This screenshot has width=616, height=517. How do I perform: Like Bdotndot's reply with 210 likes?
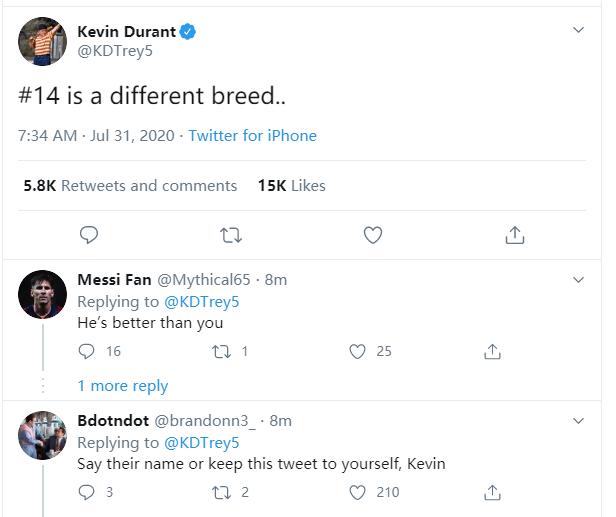pos(358,492)
